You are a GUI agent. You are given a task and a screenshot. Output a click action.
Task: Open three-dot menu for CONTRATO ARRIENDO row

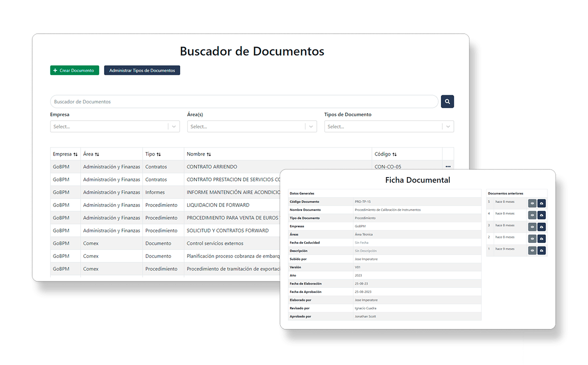coord(448,166)
